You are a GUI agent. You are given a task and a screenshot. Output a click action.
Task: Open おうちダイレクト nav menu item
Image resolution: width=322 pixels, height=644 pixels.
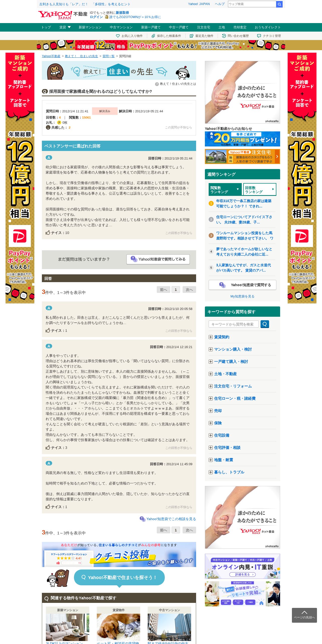(268, 27)
